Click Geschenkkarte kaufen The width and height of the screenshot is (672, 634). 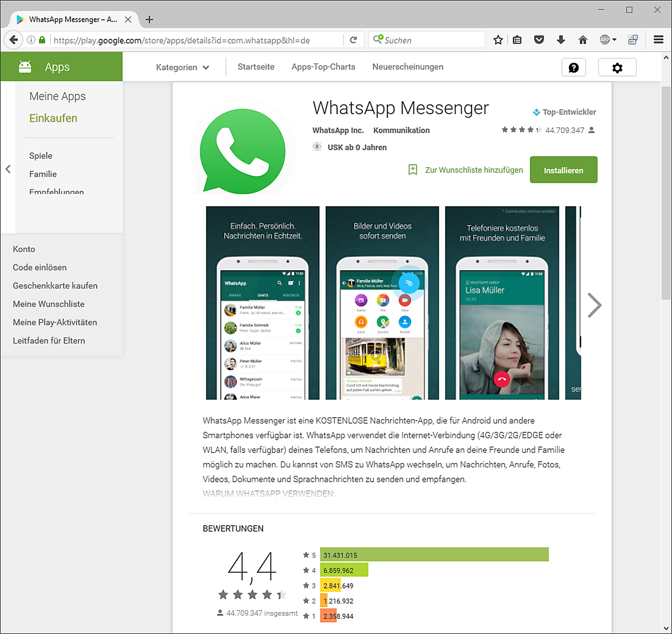point(55,286)
